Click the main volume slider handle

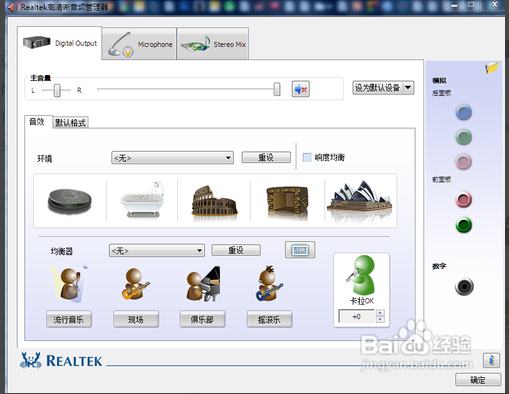277,89
